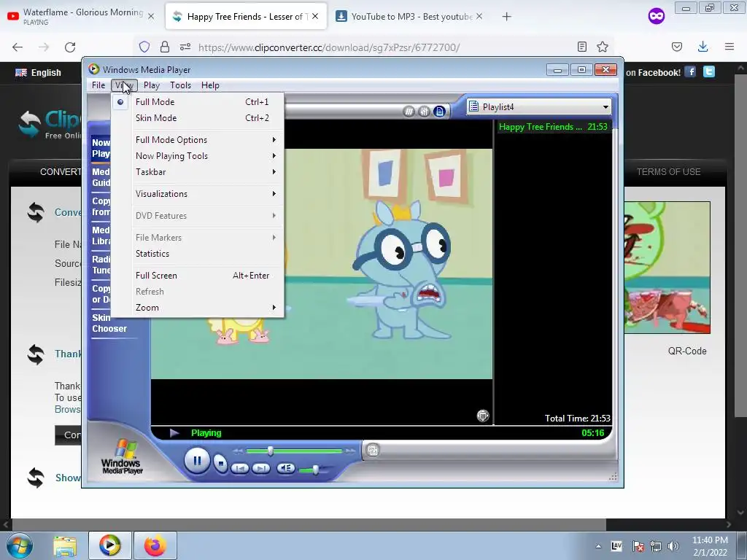Viewport: 747px width, 560px height.
Task: Toggle the visualization settings round button
Action: click(x=409, y=112)
